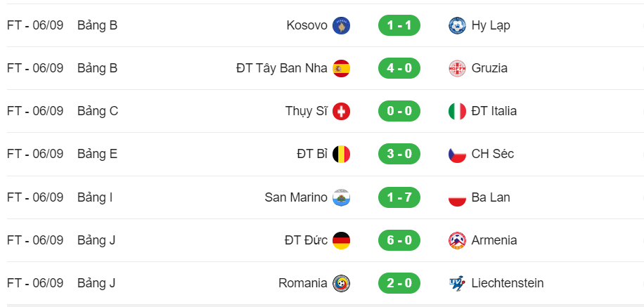Open the Liechtenstein team name link
This screenshot has width=644, height=307.
click(508, 283)
